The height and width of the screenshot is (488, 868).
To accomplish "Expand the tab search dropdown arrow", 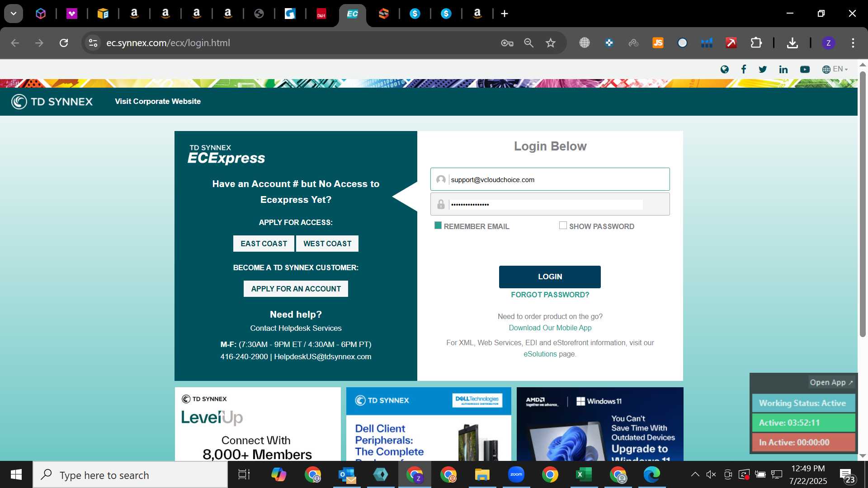I will coord(14,14).
